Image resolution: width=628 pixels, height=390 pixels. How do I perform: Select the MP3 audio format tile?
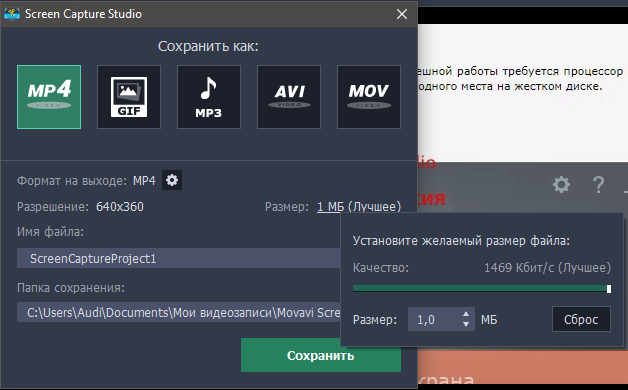(x=209, y=97)
